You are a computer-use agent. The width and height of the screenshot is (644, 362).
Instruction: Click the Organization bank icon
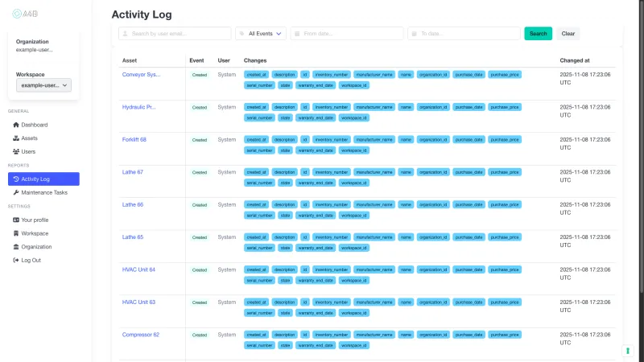pos(16,247)
